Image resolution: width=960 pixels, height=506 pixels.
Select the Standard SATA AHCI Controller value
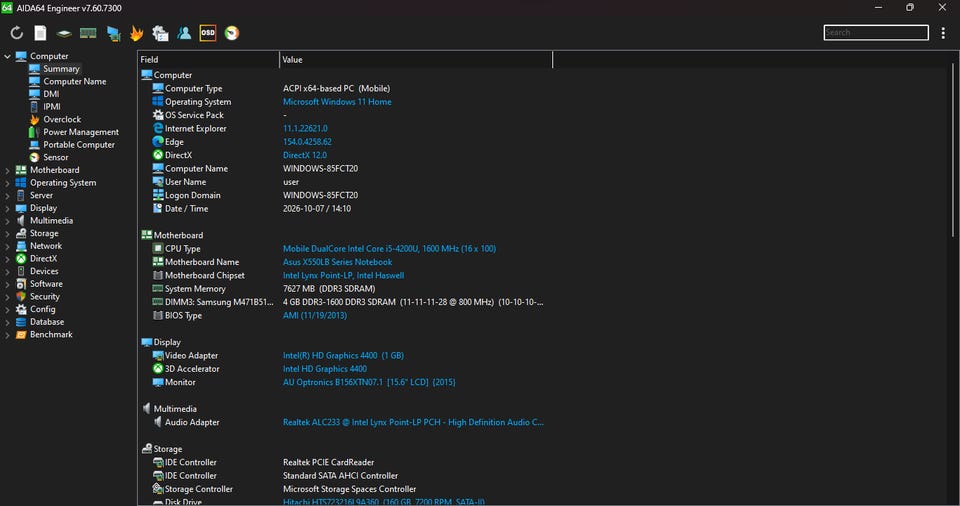click(x=340, y=476)
